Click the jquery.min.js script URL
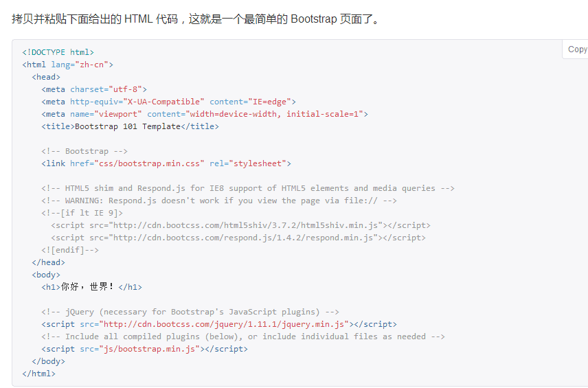 tap(224, 324)
